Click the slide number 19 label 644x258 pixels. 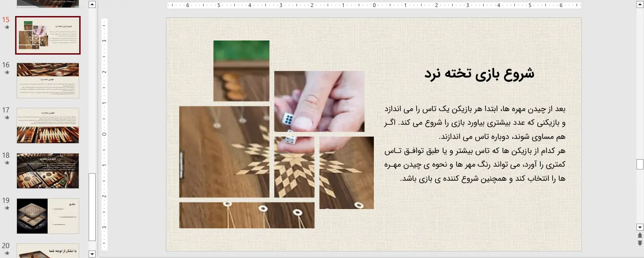point(6,201)
